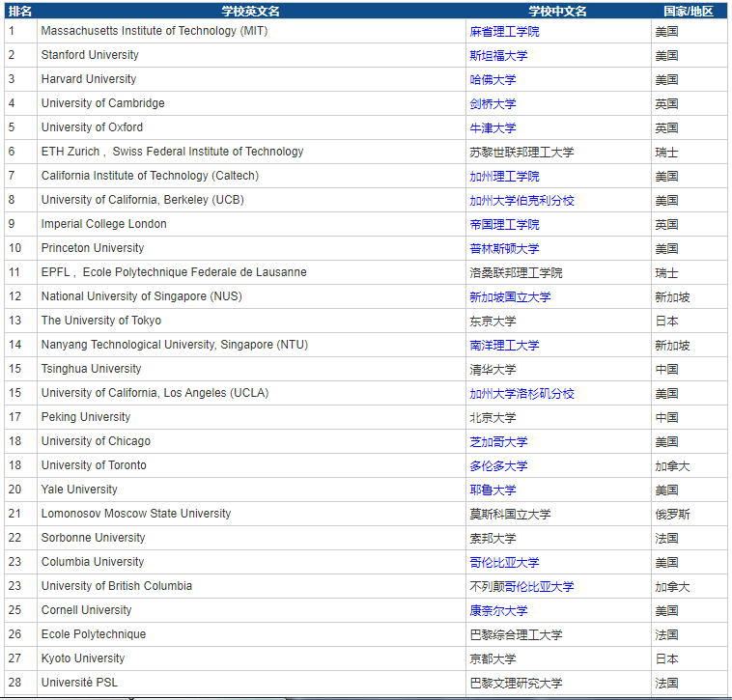The height and width of the screenshot is (700, 732).
Task: Select the University of Oxford cell
Action: pos(251,127)
